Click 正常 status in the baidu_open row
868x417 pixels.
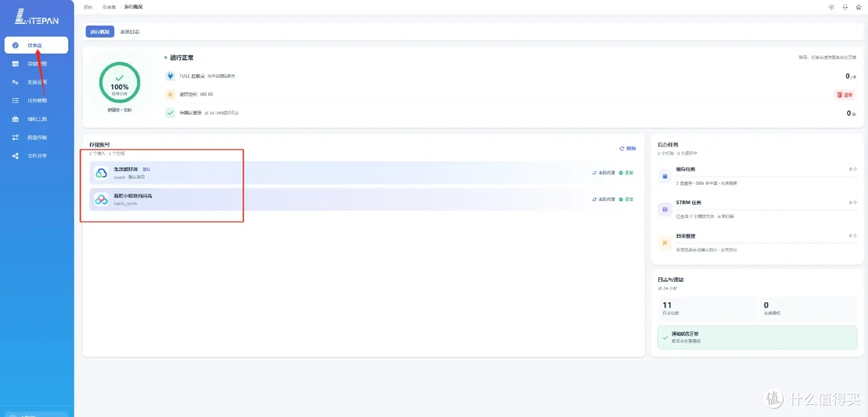[626, 199]
